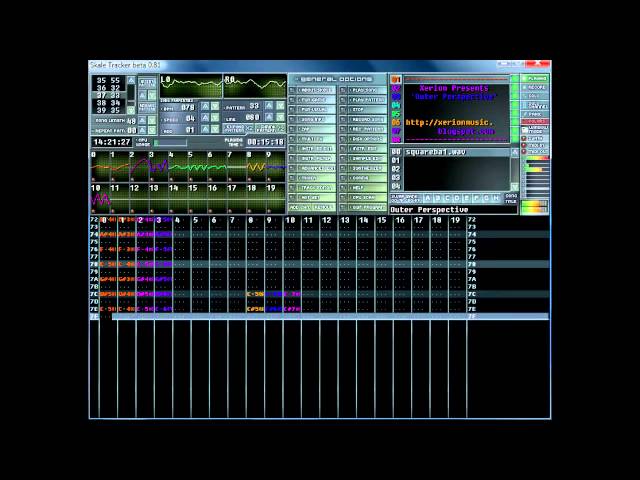Click the playing time 00:15:18 display
Viewport: 640px width, 480px height.
click(265, 142)
